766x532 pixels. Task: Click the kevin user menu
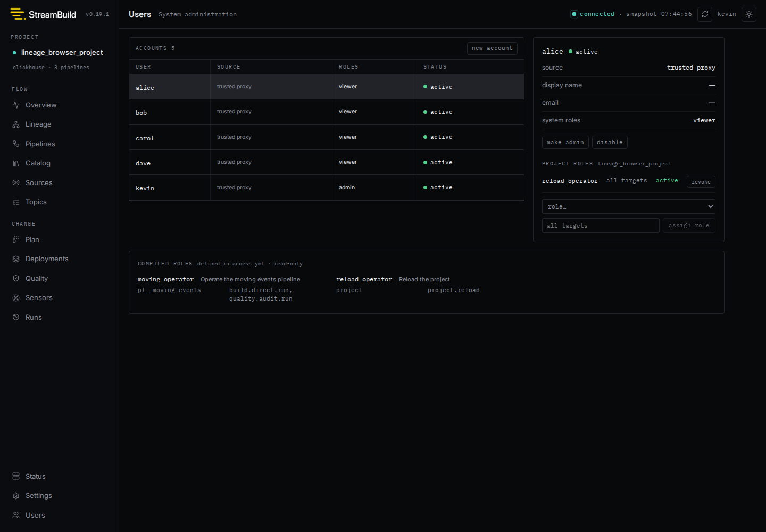727,14
